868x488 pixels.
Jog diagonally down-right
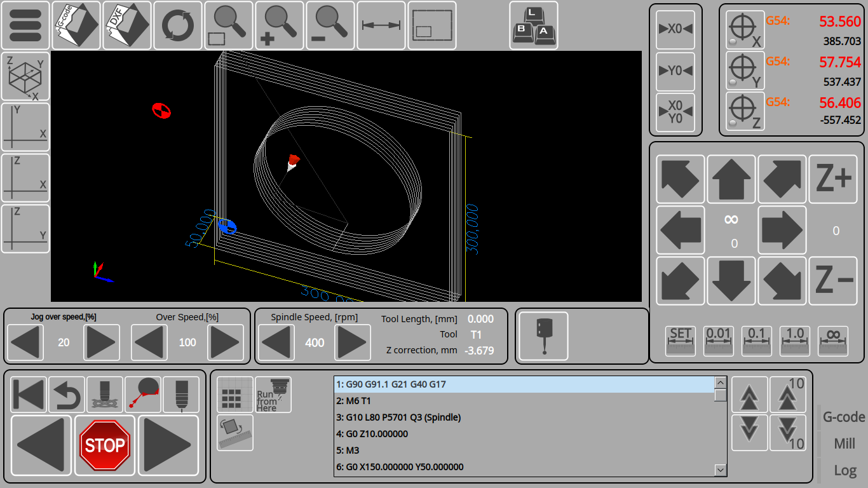(782, 281)
